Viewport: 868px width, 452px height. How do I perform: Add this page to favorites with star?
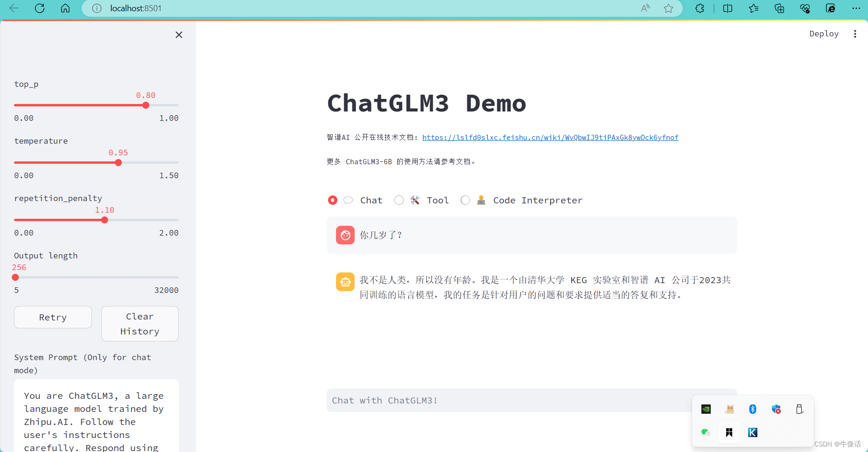pyautogui.click(x=669, y=8)
